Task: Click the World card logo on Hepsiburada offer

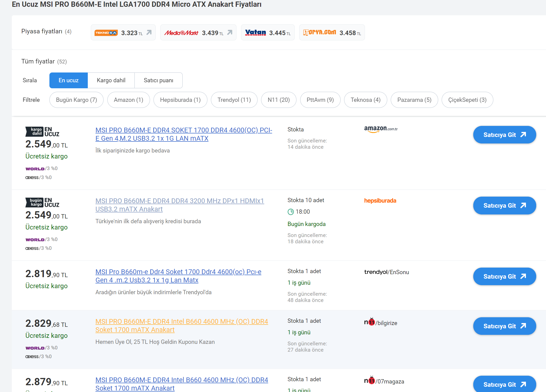Action: [35, 240]
